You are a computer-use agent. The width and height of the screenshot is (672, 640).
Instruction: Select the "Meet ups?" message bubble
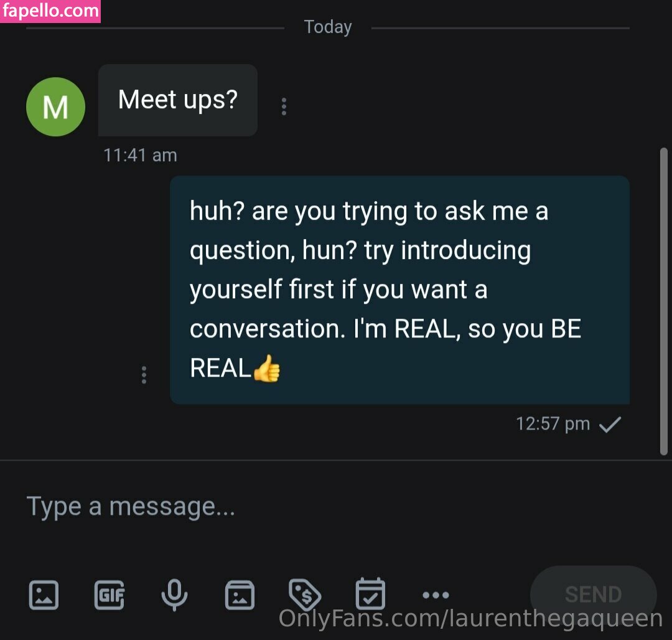click(178, 100)
